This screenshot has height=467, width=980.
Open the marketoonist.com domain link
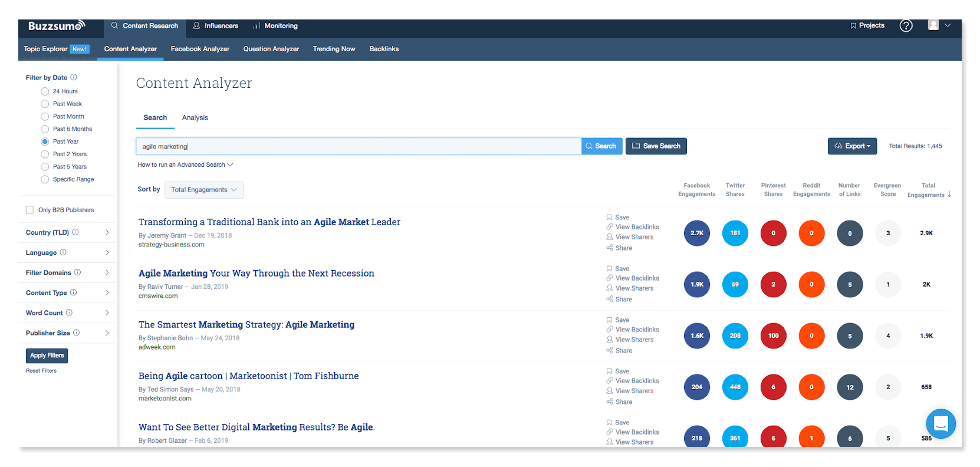tap(165, 399)
